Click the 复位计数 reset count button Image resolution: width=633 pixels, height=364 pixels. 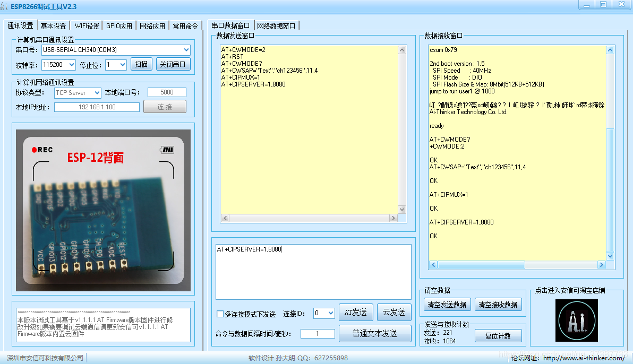pos(498,336)
